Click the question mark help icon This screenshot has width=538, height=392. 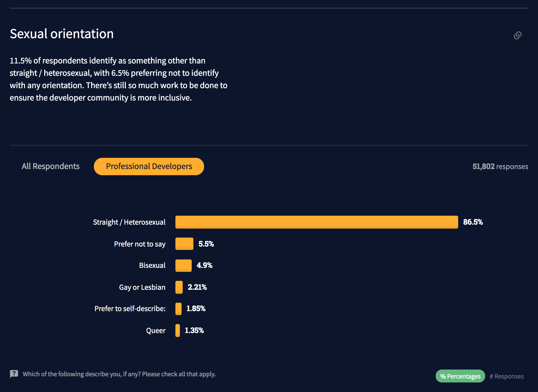(14, 374)
